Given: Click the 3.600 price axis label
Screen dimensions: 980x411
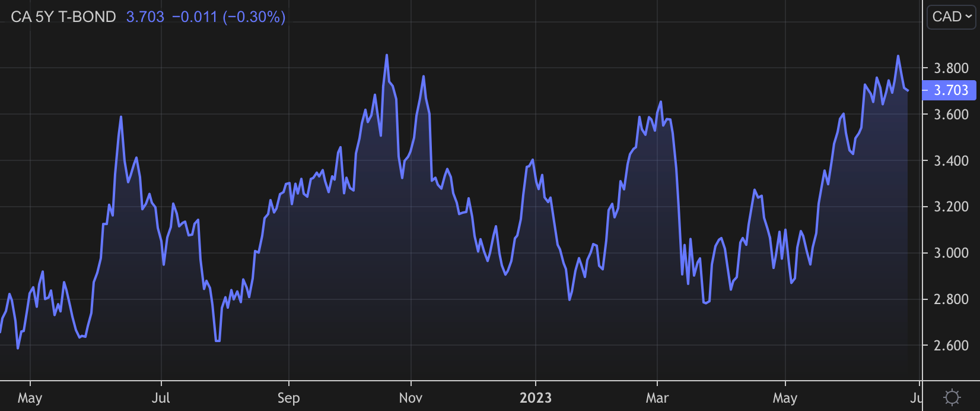Looking at the screenshot, I should pyautogui.click(x=951, y=114).
